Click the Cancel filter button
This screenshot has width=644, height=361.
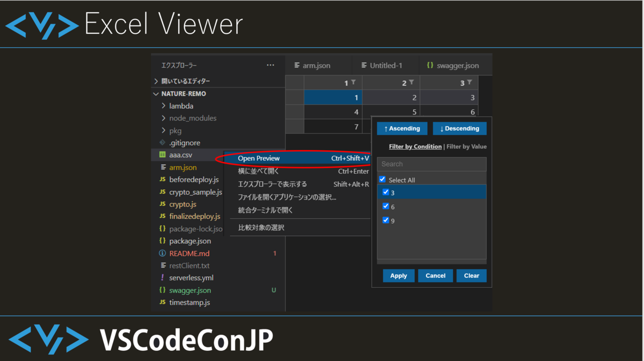435,276
